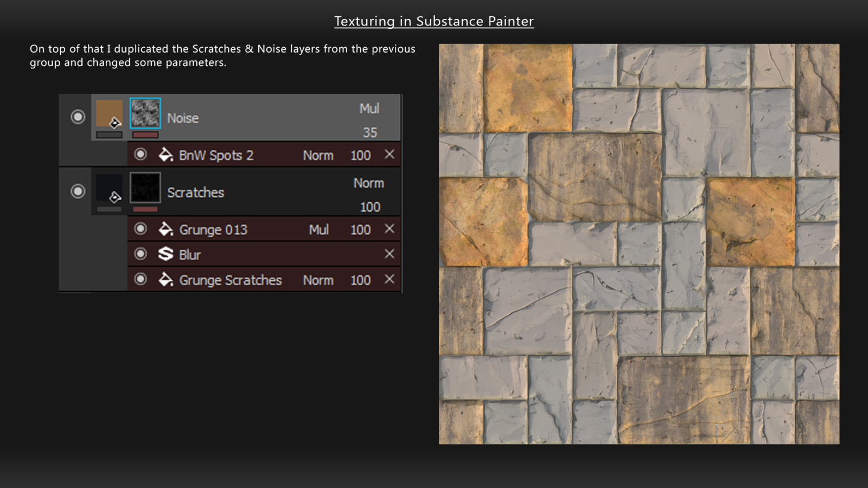This screenshot has height=488, width=868.
Task: Adjust Grunge Scratches opacity 100
Action: click(x=361, y=280)
